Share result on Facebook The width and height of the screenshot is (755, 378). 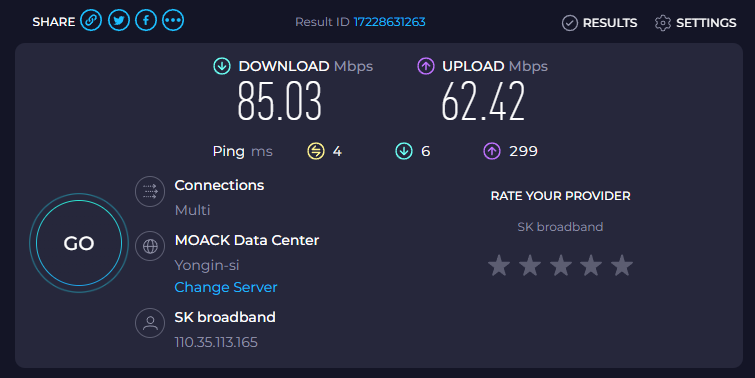[x=146, y=21]
